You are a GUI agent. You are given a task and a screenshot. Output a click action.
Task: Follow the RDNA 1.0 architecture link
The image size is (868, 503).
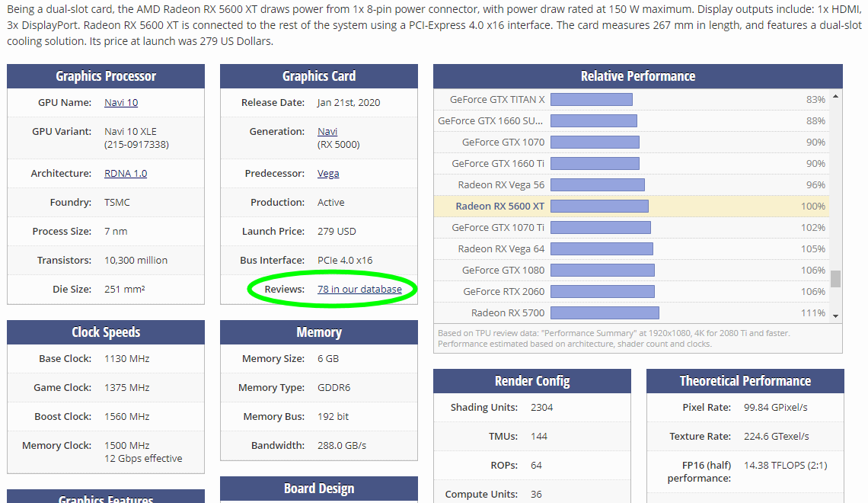coord(126,174)
